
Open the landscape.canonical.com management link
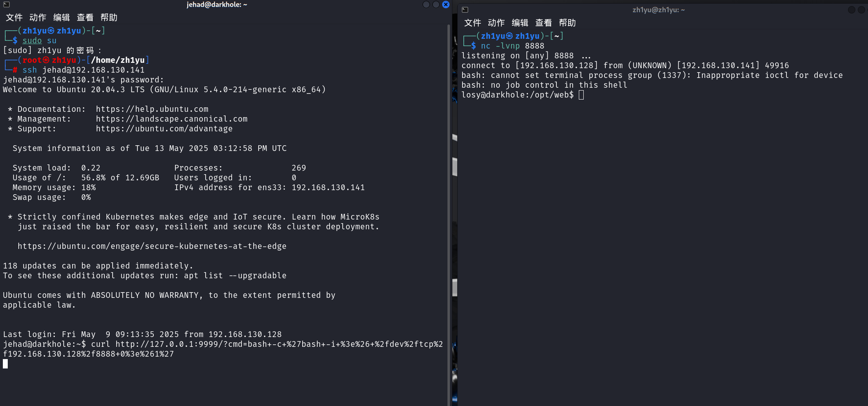171,119
